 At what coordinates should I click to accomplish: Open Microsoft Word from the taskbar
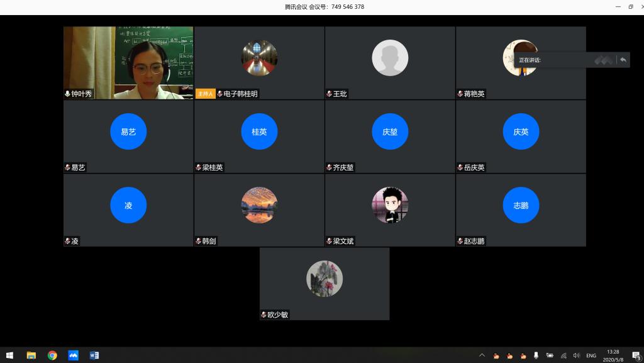94,355
